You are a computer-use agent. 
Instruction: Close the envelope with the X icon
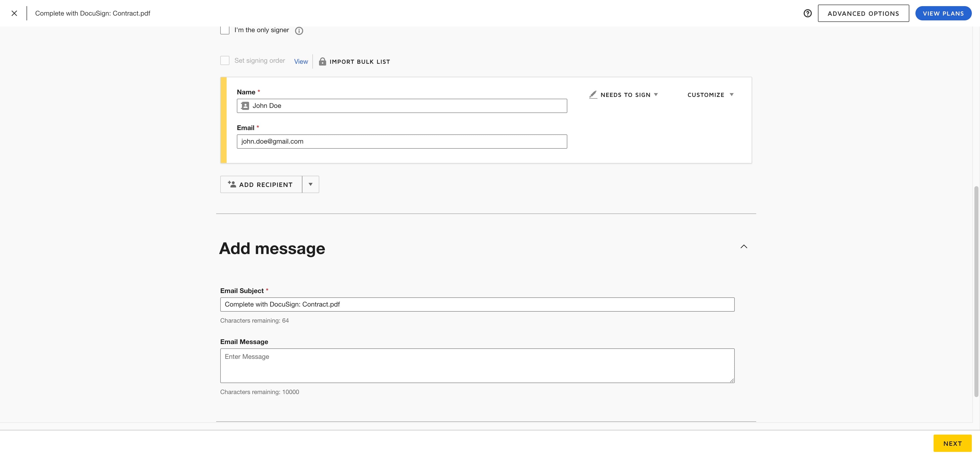[x=14, y=13]
